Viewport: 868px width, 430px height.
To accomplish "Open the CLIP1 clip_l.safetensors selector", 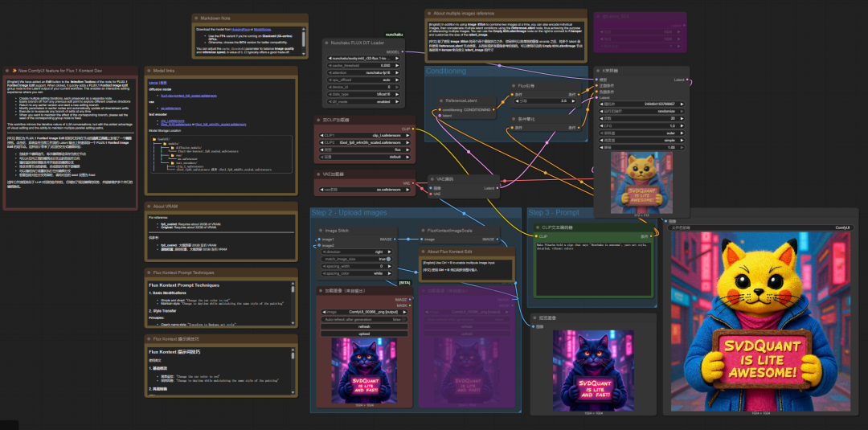I will click(365, 135).
